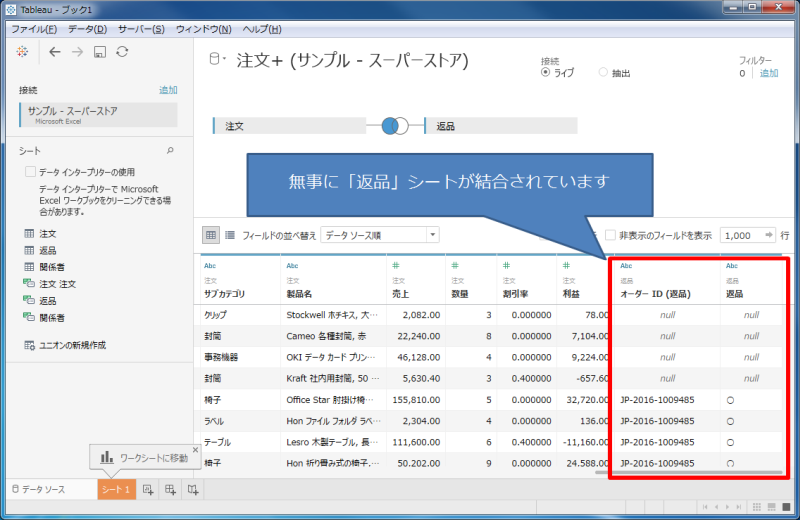The image size is (800, 520).
Task: Click the join Venn diagram icon
Action: (x=395, y=126)
